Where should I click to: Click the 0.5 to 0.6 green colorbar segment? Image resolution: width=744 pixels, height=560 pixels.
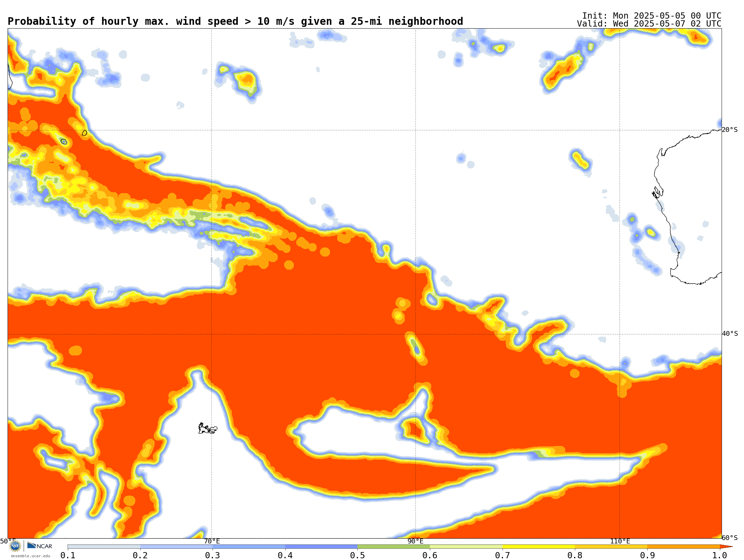click(x=394, y=547)
